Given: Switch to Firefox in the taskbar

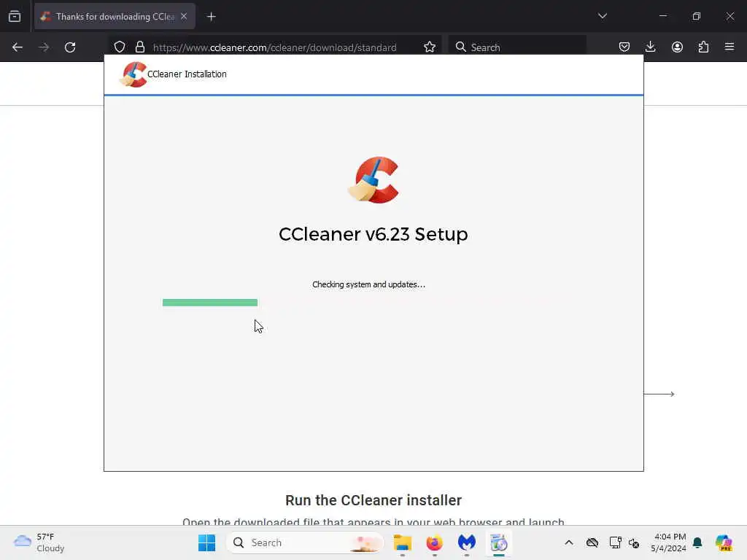Looking at the screenshot, I should (435, 542).
